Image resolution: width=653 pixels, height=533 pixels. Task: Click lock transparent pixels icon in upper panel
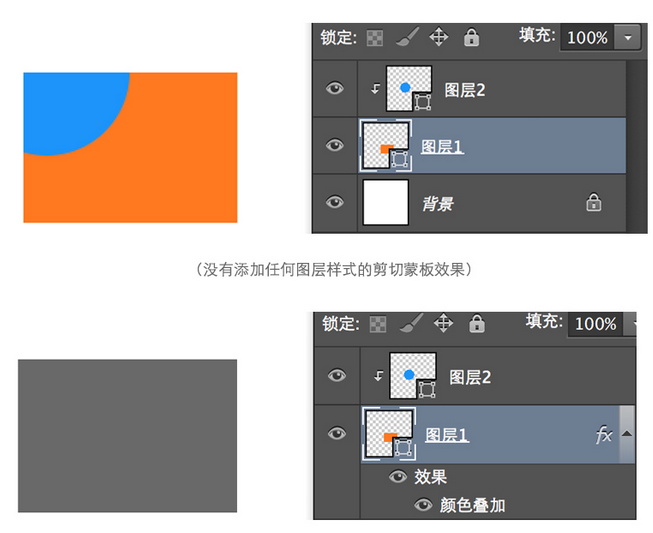coord(375,37)
